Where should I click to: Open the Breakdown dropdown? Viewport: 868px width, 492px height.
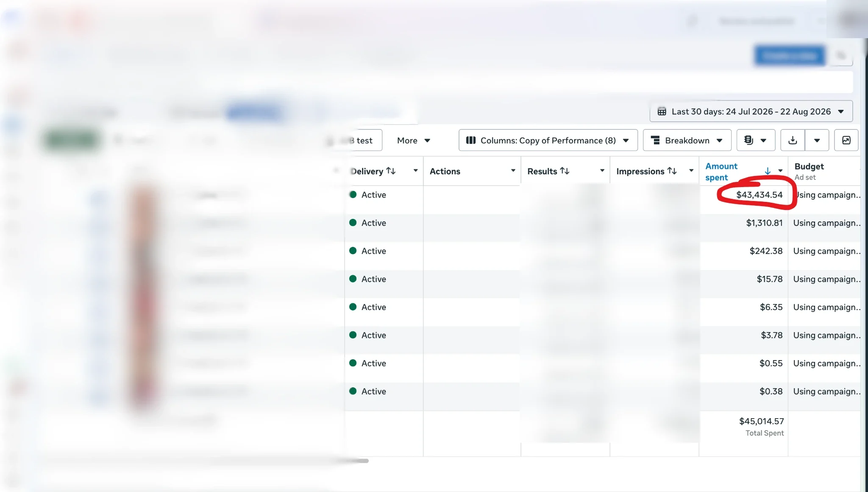coord(687,140)
